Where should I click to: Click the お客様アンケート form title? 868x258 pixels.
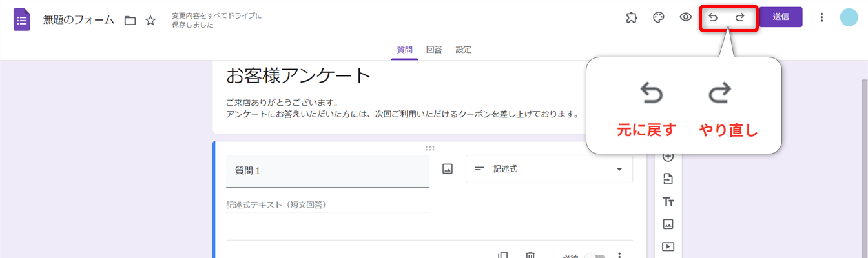(x=298, y=76)
